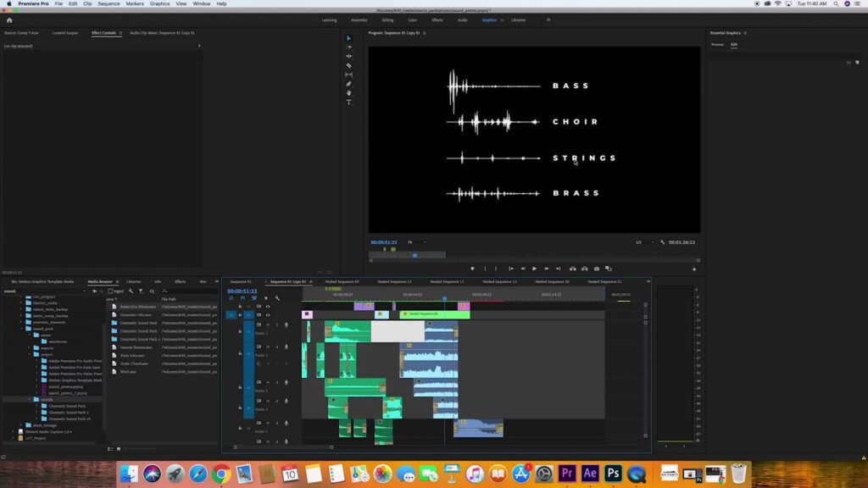868x488 pixels.
Task: Open Comparison View button
Action: tap(609, 269)
